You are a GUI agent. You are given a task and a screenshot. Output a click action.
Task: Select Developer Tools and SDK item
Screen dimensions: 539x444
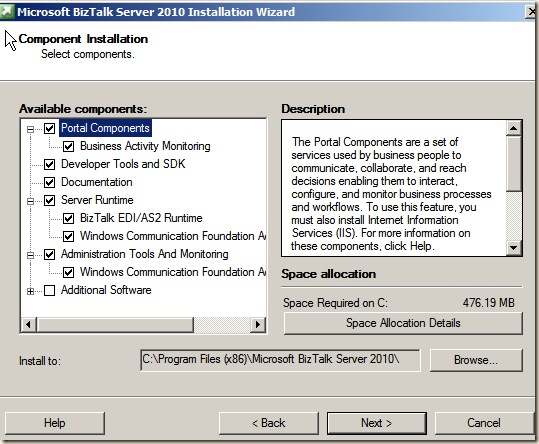(x=123, y=164)
